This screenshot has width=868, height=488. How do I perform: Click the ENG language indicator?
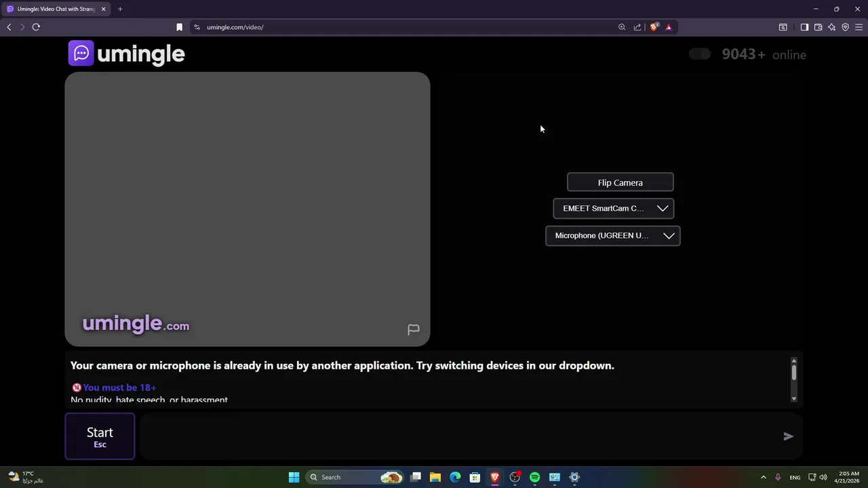tap(795, 477)
